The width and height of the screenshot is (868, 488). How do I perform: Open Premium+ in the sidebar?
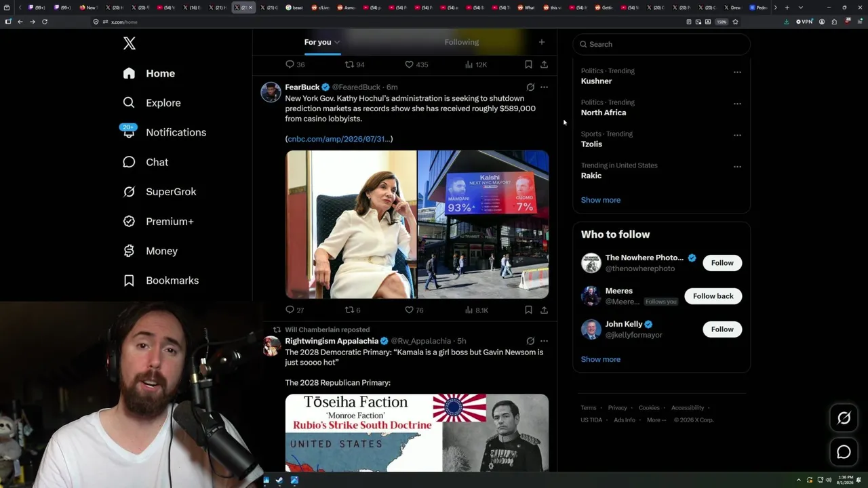click(159, 222)
